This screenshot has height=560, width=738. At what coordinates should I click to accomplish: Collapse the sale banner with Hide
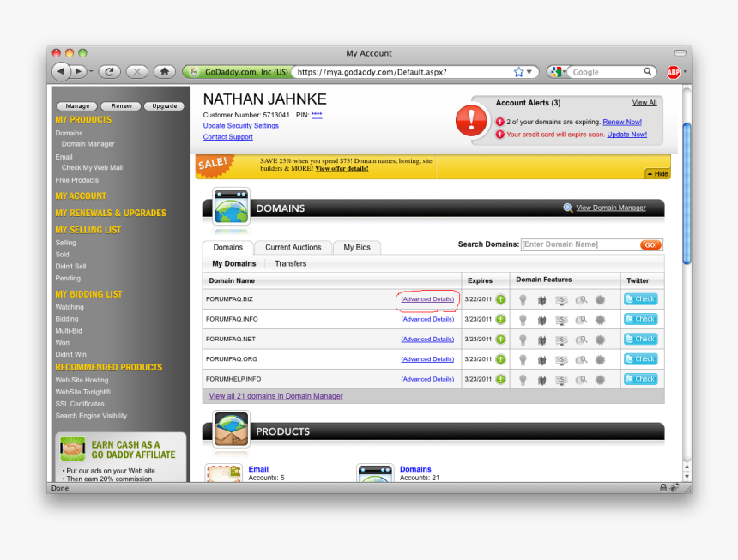coord(657,173)
